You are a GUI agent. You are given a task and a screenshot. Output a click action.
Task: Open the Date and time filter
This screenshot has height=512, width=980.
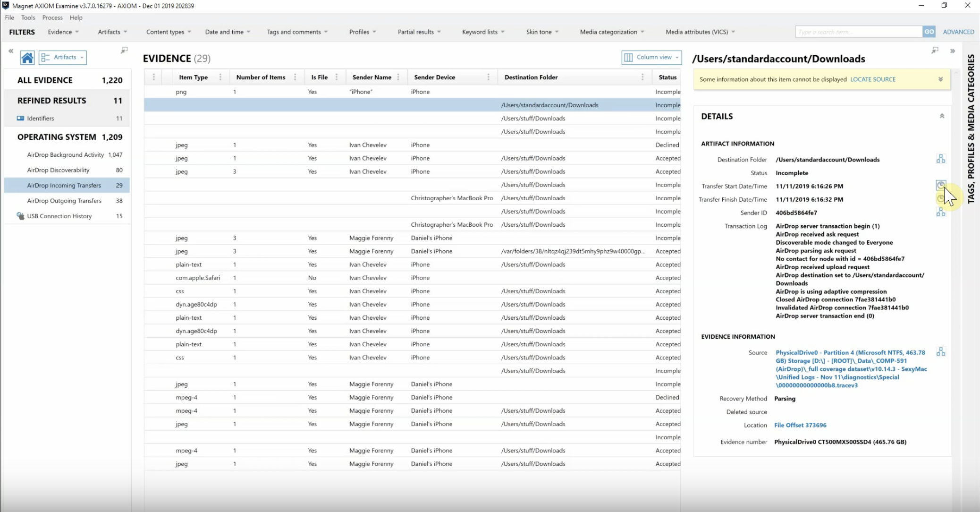(x=228, y=32)
